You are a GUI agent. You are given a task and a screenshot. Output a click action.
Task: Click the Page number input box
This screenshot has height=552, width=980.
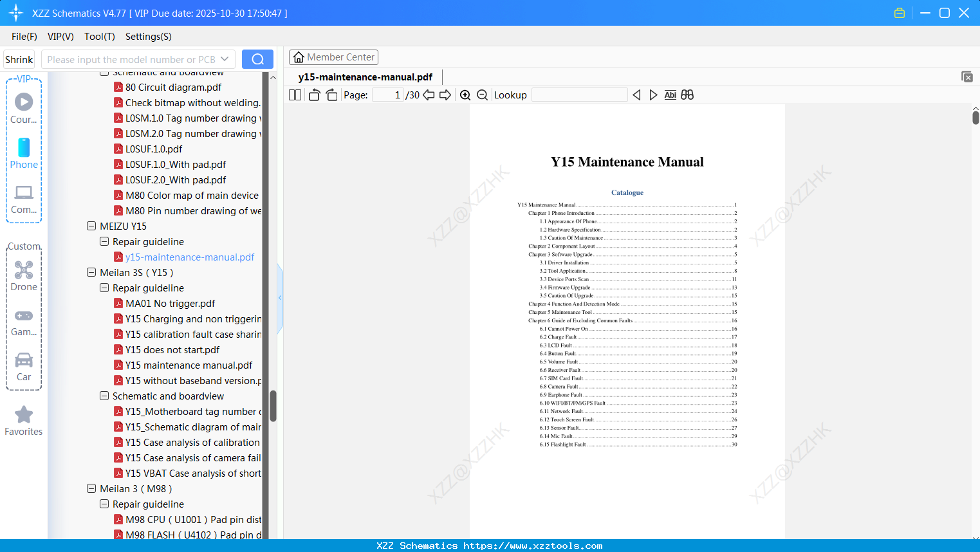click(x=388, y=95)
